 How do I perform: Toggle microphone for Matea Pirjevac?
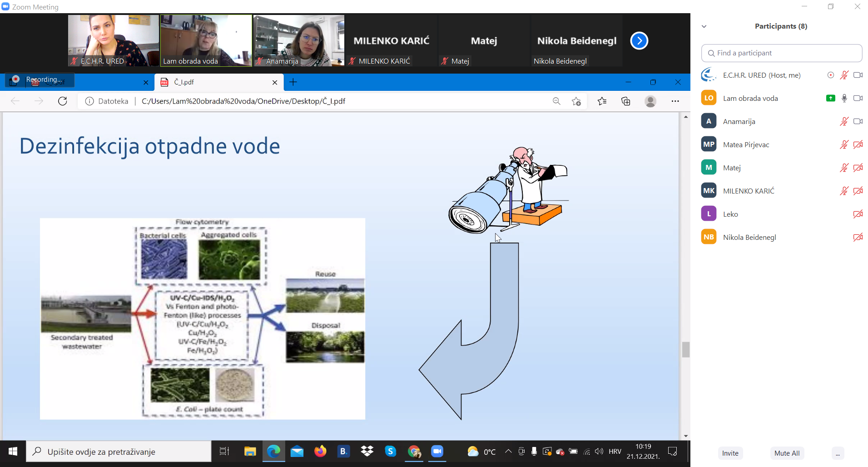[x=844, y=144]
